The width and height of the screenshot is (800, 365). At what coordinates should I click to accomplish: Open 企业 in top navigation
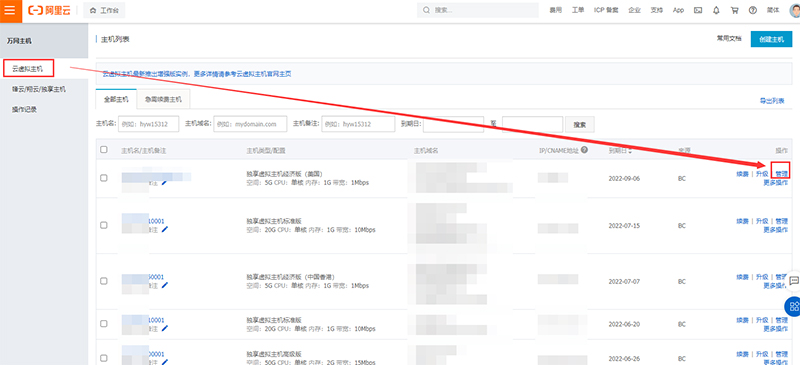coord(634,10)
